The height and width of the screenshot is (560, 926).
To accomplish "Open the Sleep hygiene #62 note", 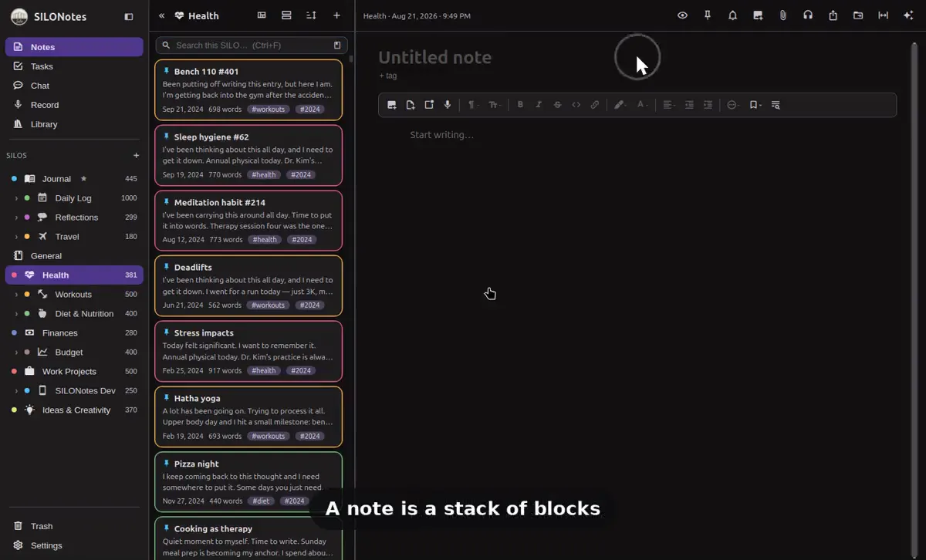I will 248,156.
